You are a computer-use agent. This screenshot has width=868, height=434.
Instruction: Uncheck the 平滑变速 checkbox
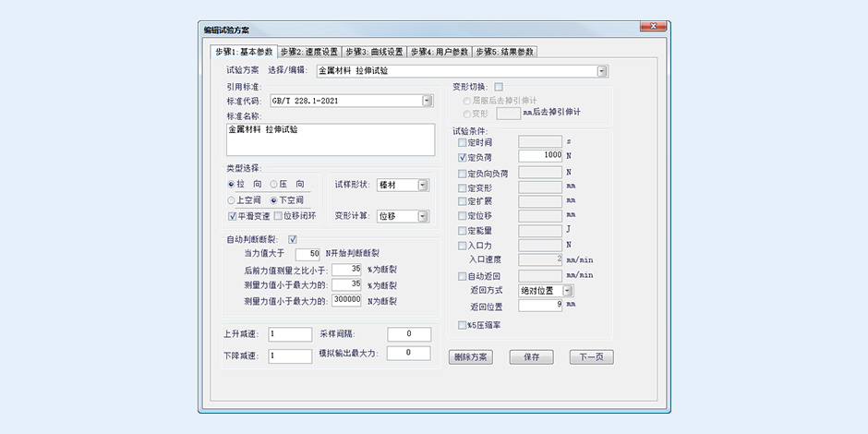click(x=232, y=216)
